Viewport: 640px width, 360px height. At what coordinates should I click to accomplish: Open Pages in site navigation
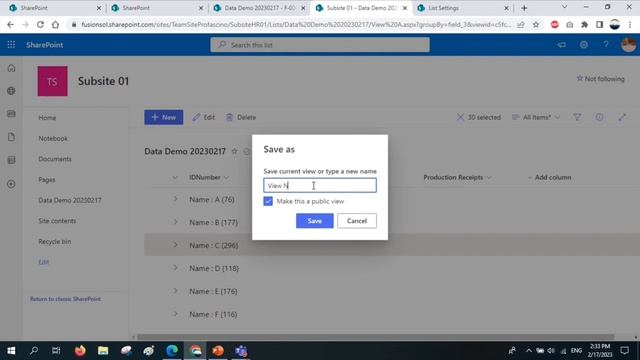[47, 180]
